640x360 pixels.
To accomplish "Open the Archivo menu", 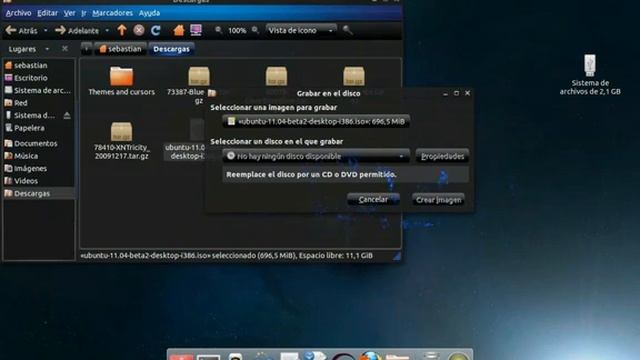I will pyautogui.click(x=18, y=13).
